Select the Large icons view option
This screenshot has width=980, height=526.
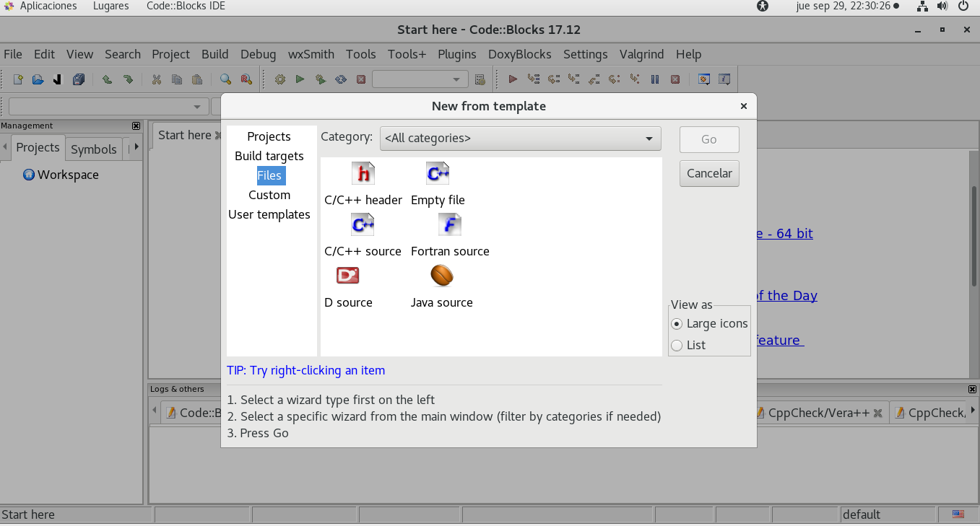click(677, 324)
